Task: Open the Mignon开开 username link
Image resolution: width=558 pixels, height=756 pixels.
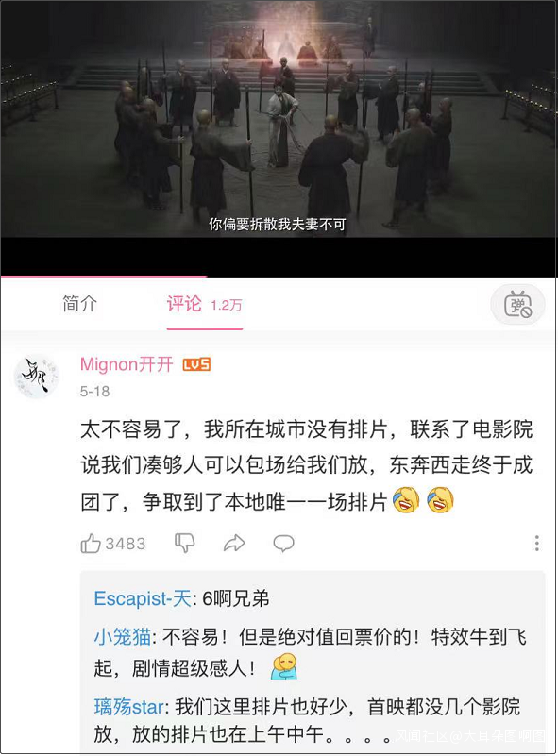Action: (x=127, y=364)
